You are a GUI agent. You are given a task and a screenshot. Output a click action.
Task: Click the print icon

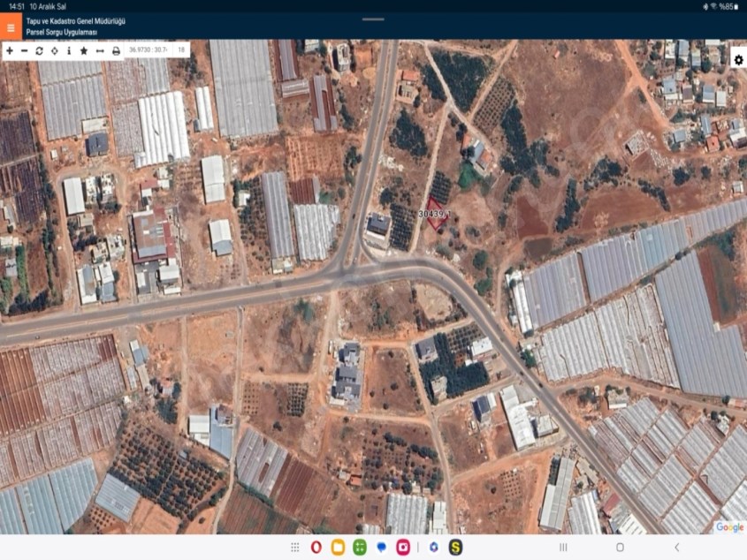click(x=116, y=50)
